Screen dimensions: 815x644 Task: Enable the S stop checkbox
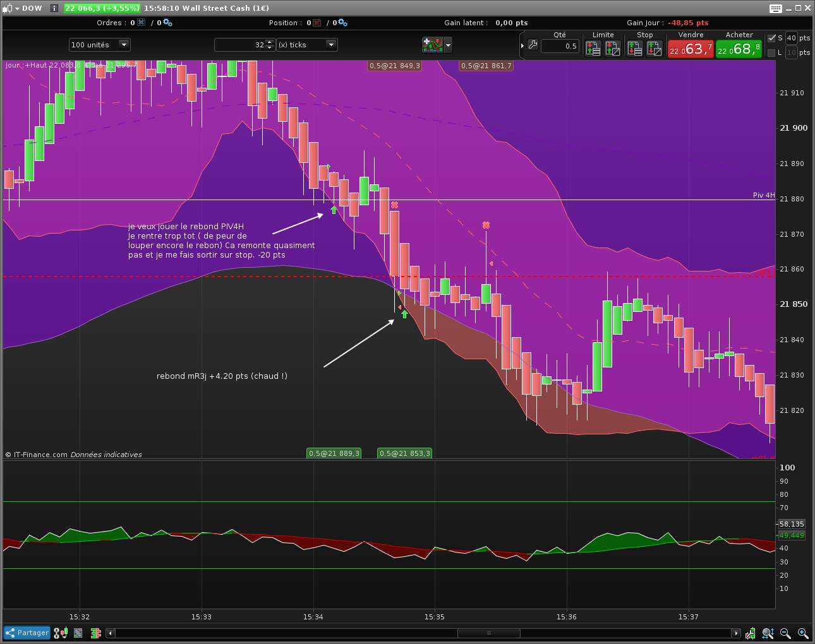(771, 38)
